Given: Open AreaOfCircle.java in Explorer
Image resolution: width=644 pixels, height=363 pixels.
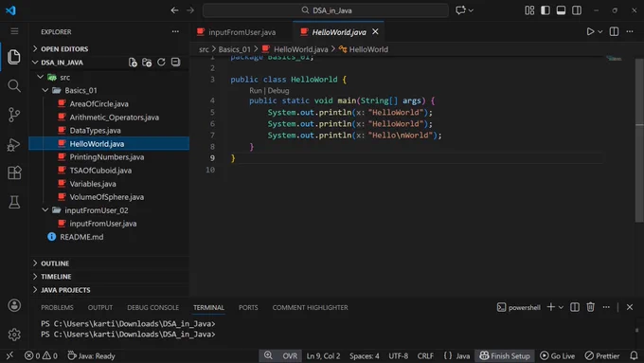Looking at the screenshot, I should point(98,103).
